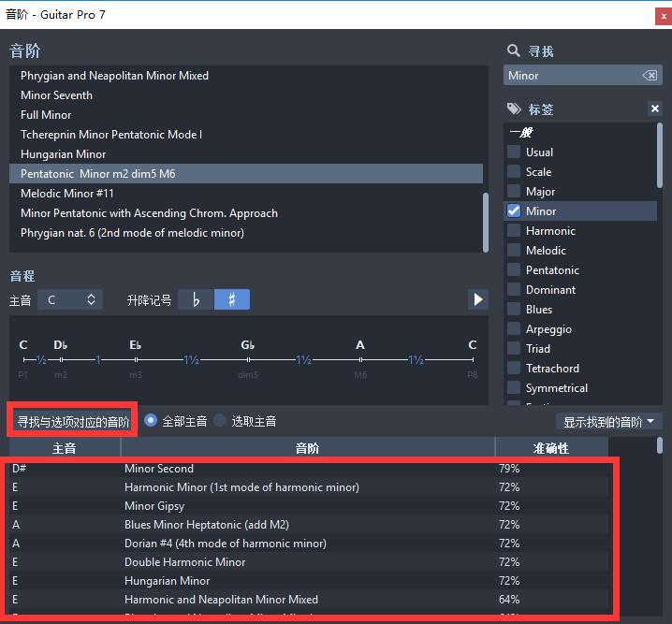Click the search magnifier icon
Image resolution: width=672 pixels, height=624 pixels.
pyautogui.click(x=513, y=51)
